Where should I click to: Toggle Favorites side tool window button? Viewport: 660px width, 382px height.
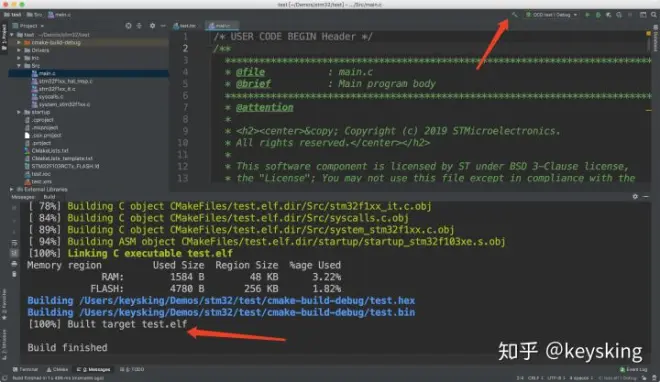(4, 304)
